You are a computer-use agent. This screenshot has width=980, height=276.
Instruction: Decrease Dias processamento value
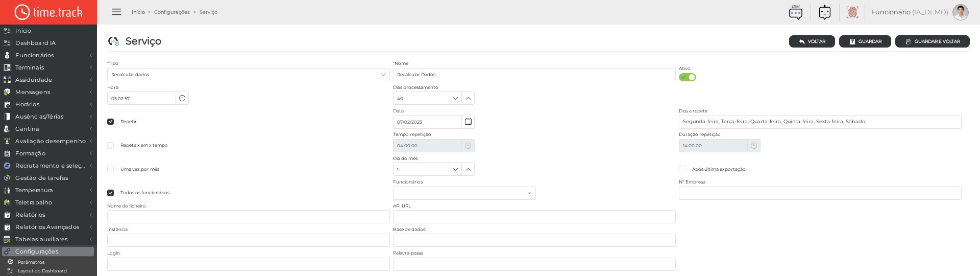click(x=455, y=98)
